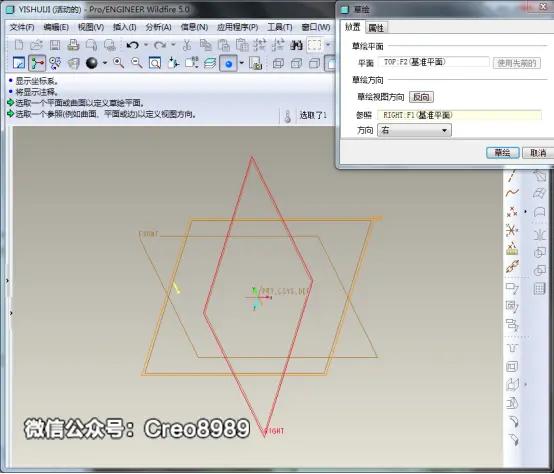Click the 草绘 sketch button
554x474 pixels.
[502, 153]
